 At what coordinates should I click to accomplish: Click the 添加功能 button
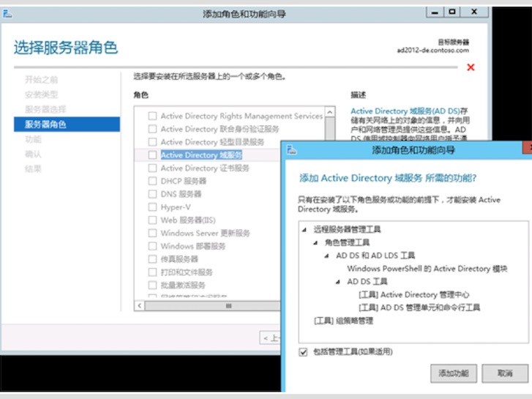[454, 373]
